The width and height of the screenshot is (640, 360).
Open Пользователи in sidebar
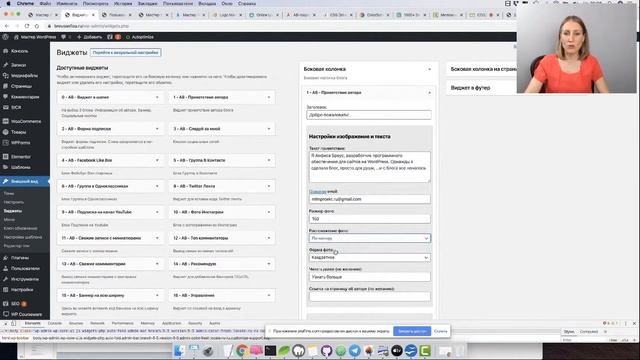24,268
